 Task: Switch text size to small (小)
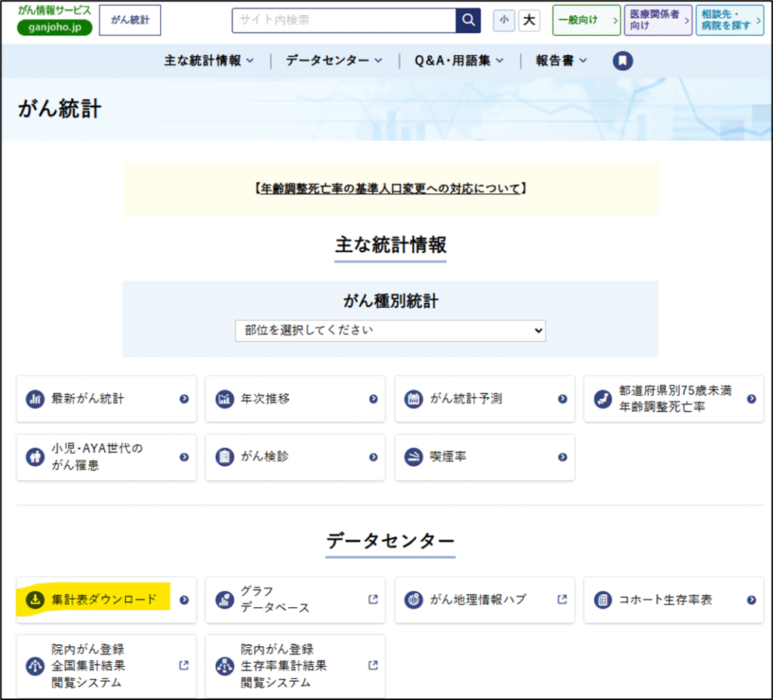coord(504,20)
